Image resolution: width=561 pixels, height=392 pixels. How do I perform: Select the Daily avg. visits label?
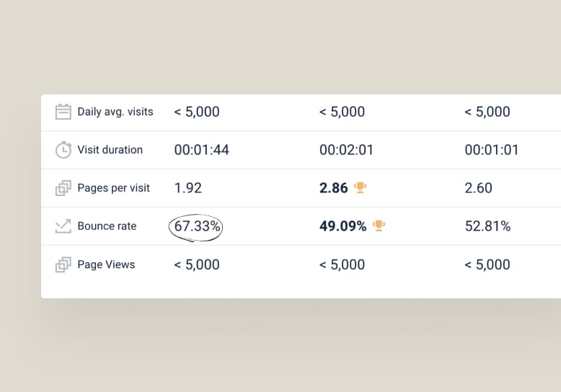[x=115, y=112]
